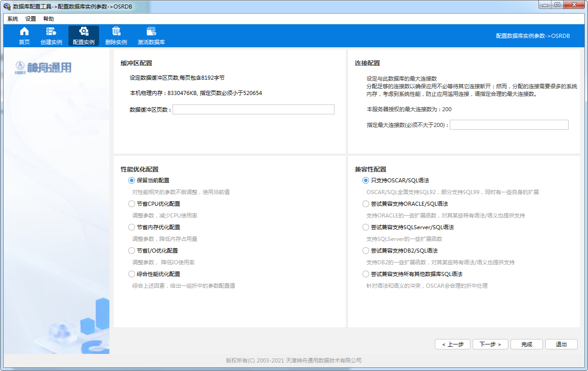This screenshot has width=588, height=371.
Task: Open the 帮助 menu
Action: [49, 19]
